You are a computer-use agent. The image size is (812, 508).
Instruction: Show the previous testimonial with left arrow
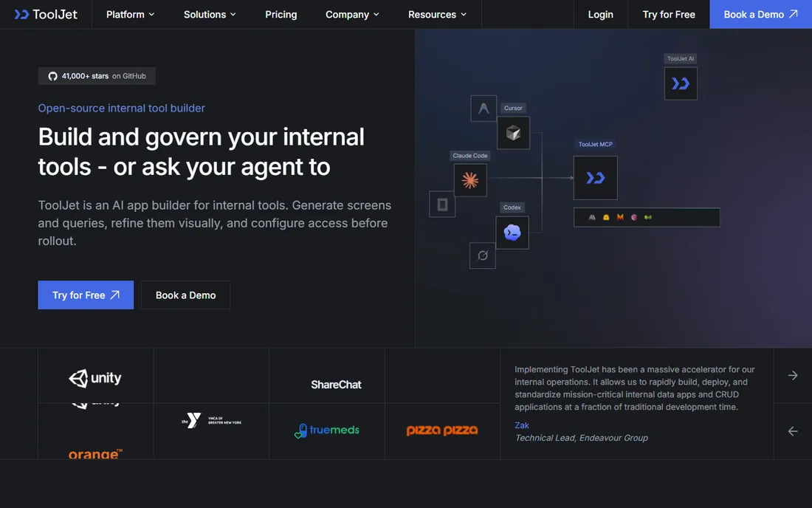(x=792, y=431)
